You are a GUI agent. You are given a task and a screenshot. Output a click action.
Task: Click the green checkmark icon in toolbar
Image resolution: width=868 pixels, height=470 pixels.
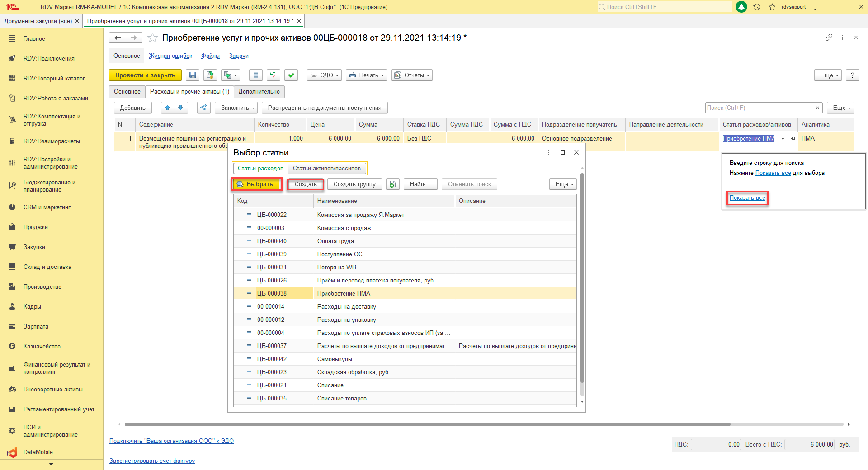pos(292,75)
